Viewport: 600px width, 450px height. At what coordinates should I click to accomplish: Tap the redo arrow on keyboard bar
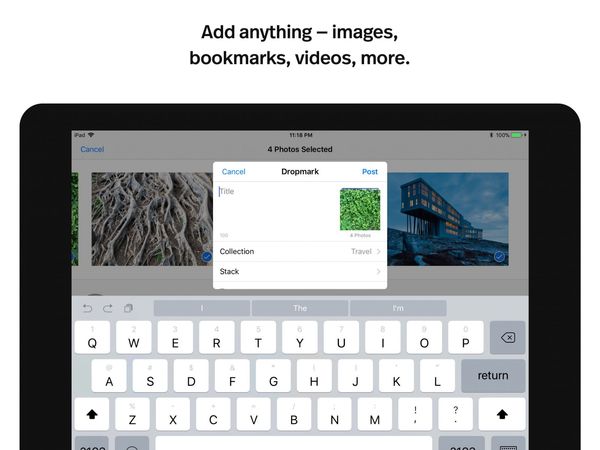pyautogui.click(x=108, y=308)
